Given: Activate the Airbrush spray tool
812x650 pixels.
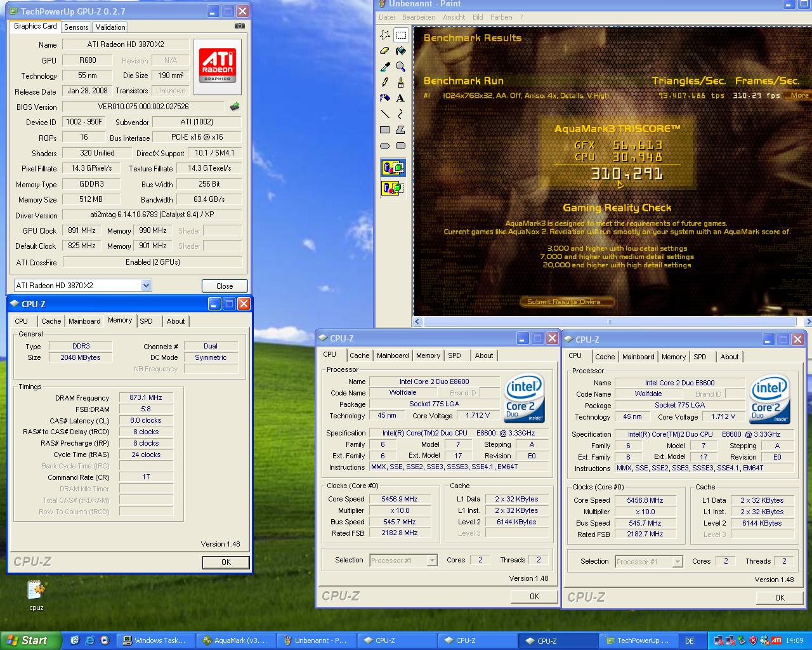Looking at the screenshot, I should [x=385, y=98].
